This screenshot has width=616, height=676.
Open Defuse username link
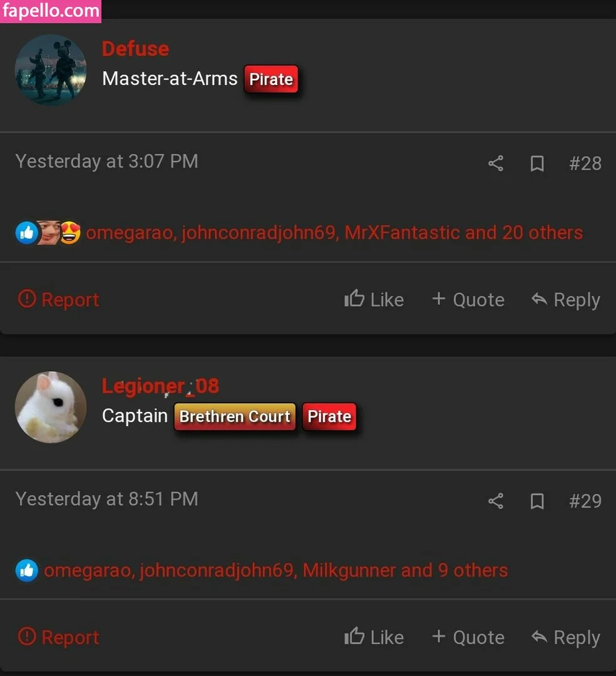coord(135,49)
